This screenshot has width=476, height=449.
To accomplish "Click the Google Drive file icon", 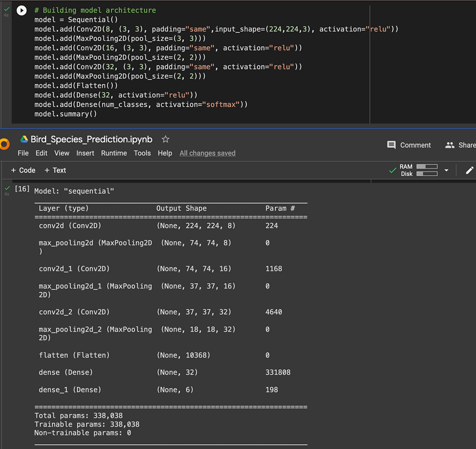I will pyautogui.click(x=24, y=139).
